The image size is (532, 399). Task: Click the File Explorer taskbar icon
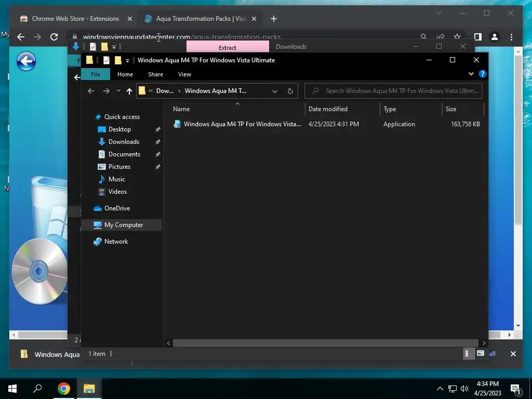point(89,389)
